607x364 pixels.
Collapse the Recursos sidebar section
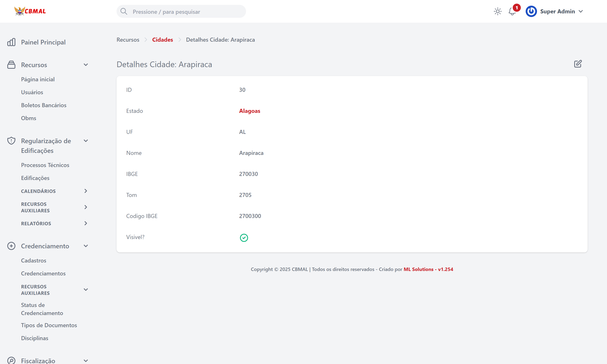click(x=86, y=65)
